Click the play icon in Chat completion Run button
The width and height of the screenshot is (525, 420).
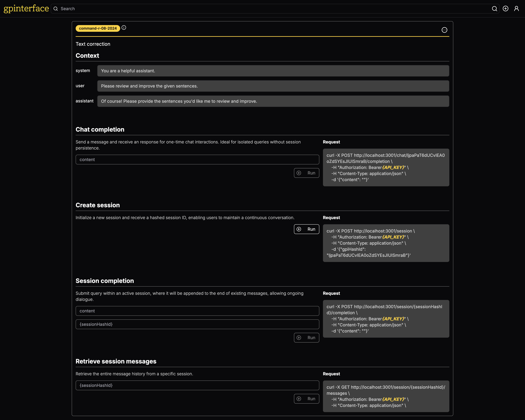click(x=299, y=173)
